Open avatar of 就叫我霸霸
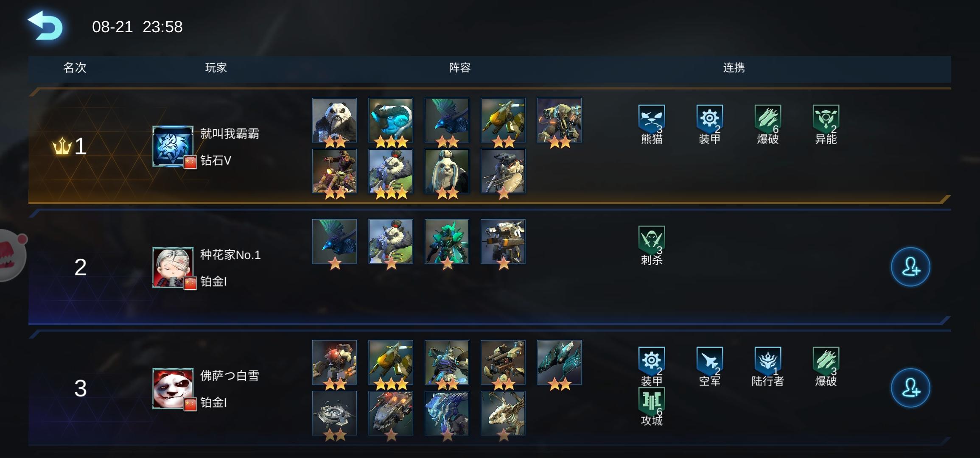Image resolution: width=980 pixels, height=458 pixels. [x=173, y=146]
